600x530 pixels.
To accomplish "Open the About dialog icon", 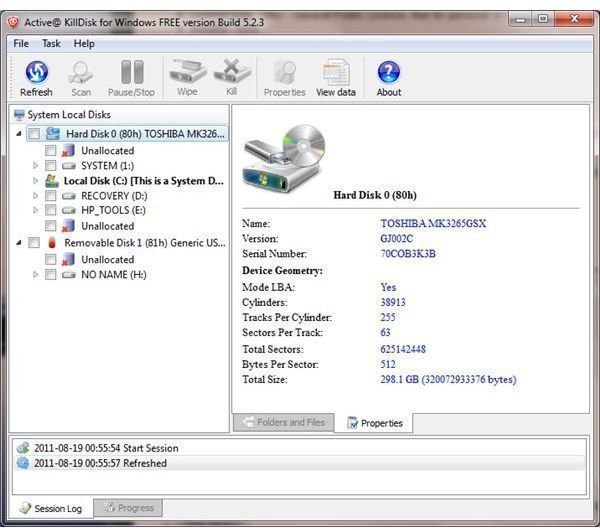I will click(389, 72).
